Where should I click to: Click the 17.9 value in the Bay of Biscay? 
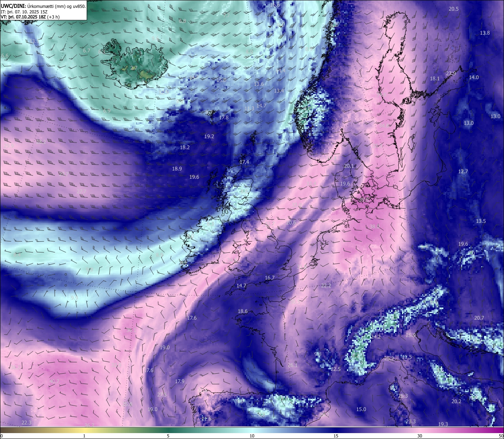180,381
